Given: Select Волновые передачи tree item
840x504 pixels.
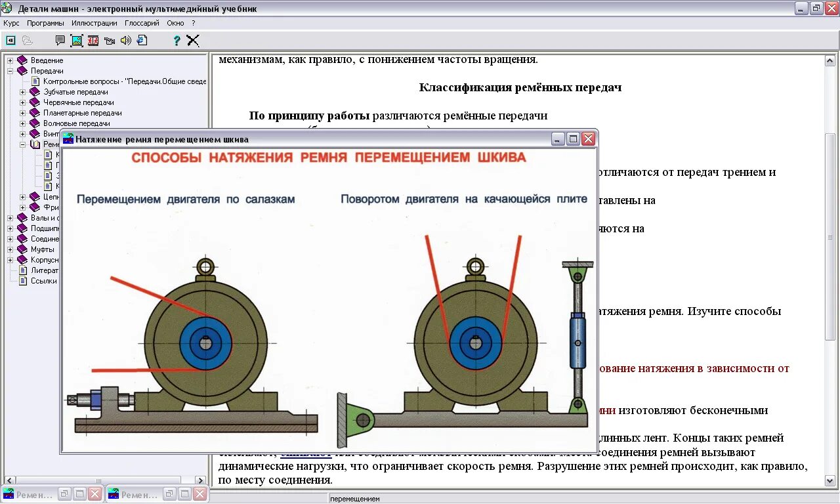Looking at the screenshot, I should coord(77,123).
